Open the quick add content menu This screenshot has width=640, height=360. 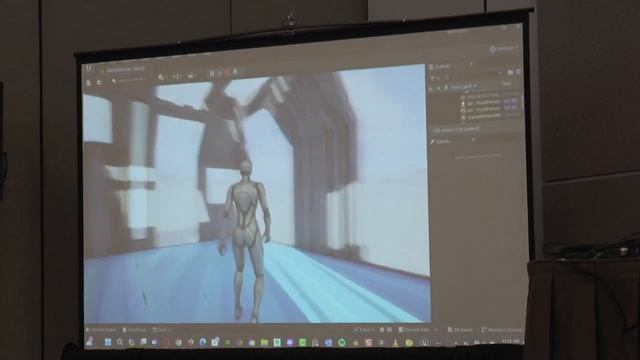coord(163,77)
